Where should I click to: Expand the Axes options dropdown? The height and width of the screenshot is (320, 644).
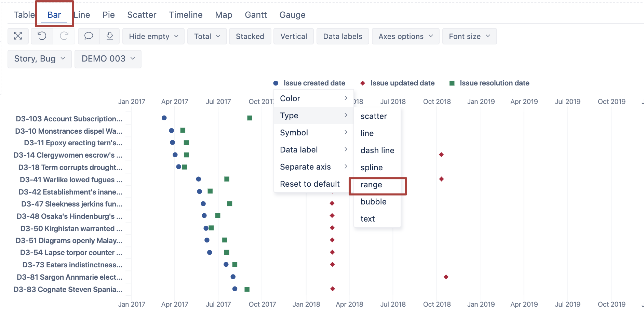click(x=405, y=36)
